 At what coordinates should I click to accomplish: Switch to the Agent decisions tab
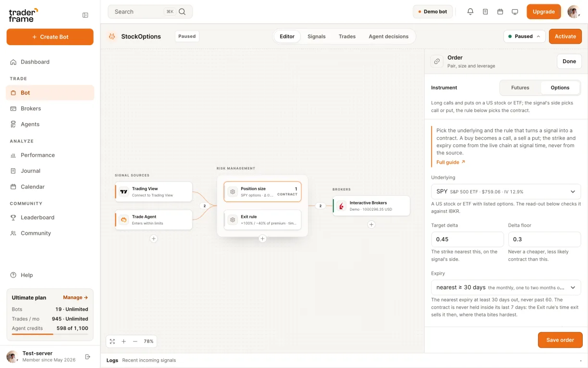click(389, 36)
